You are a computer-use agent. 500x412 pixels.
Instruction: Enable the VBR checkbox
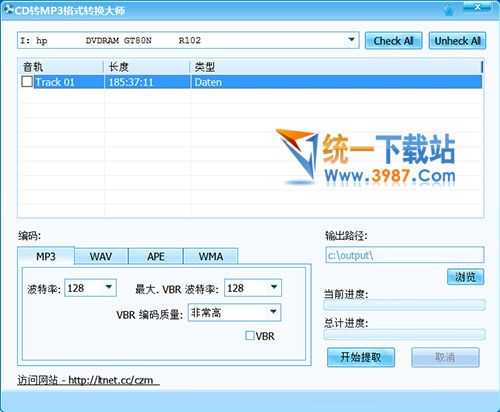tap(250, 335)
